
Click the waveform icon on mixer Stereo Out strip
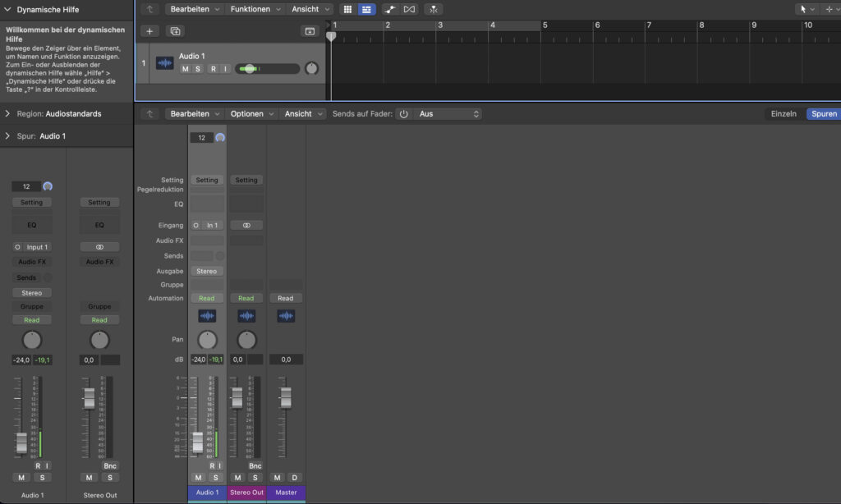[246, 316]
